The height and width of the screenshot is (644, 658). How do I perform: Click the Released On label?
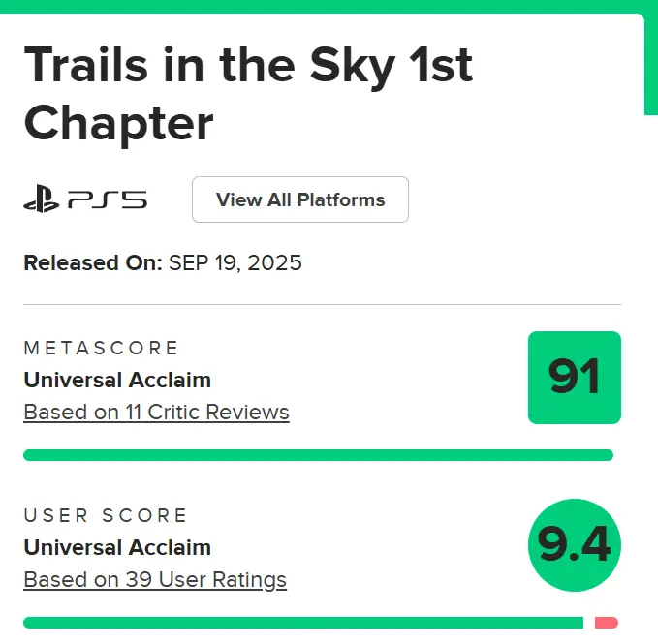point(93,263)
